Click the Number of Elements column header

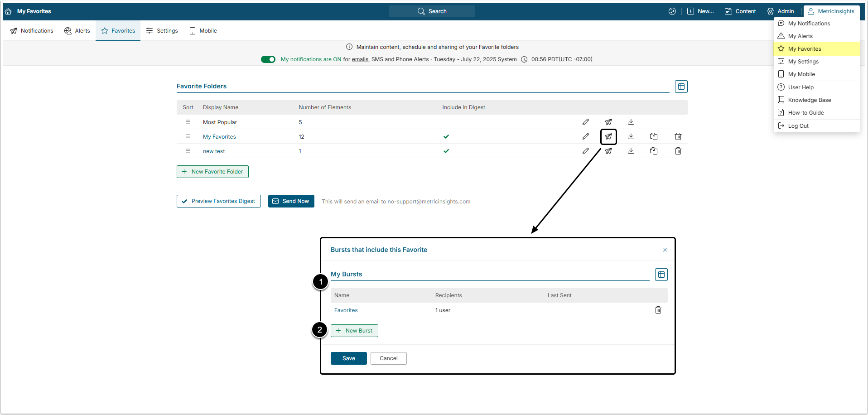coord(325,107)
